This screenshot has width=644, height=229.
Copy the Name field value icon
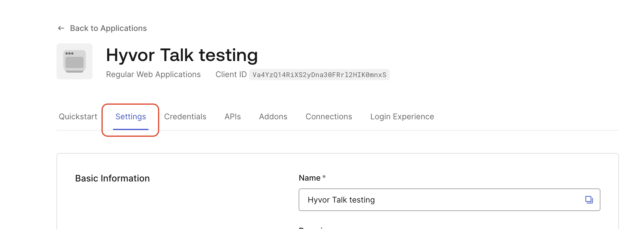[x=589, y=200]
